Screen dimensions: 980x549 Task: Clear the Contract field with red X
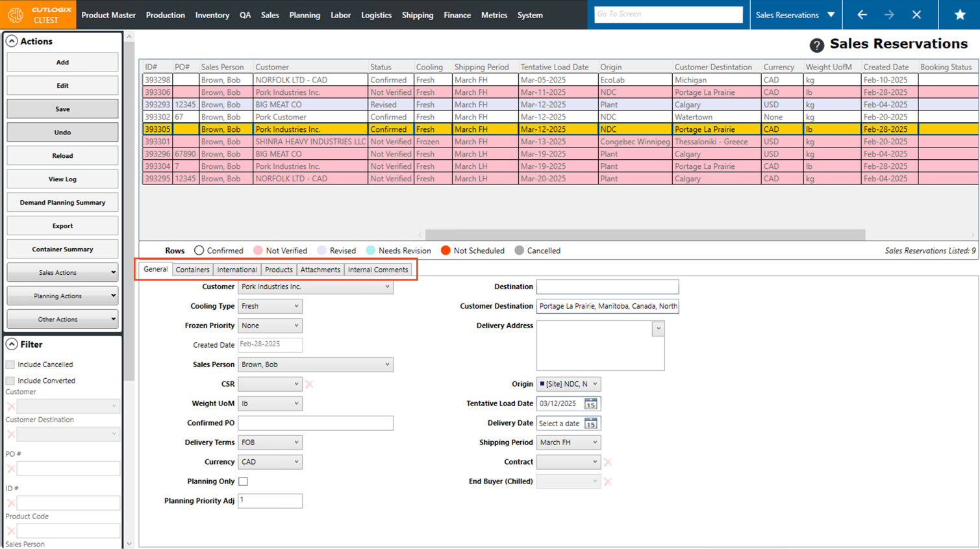pos(608,462)
